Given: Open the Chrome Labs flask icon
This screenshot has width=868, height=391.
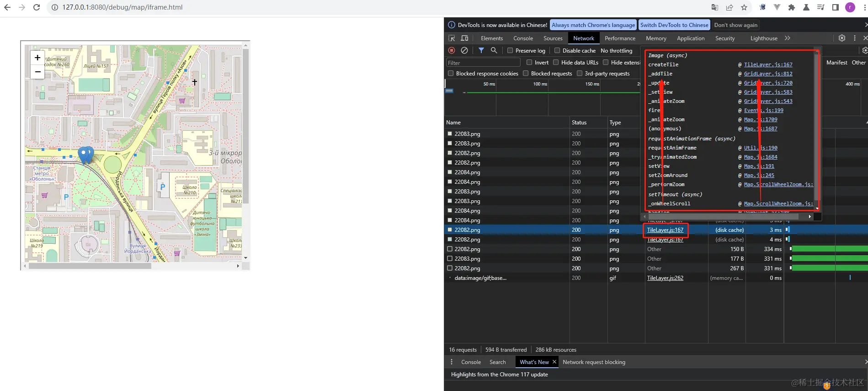Looking at the screenshot, I should pos(806,7).
